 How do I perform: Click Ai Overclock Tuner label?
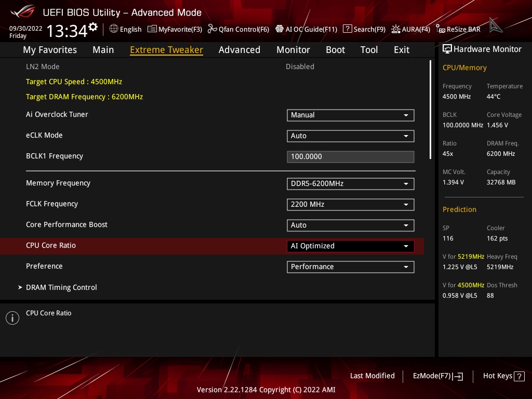(x=57, y=114)
